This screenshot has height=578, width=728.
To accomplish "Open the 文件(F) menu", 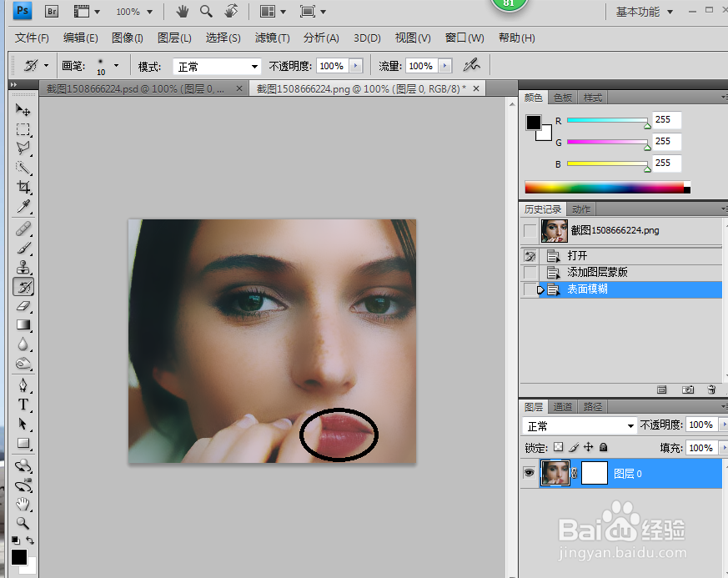I will [32, 38].
